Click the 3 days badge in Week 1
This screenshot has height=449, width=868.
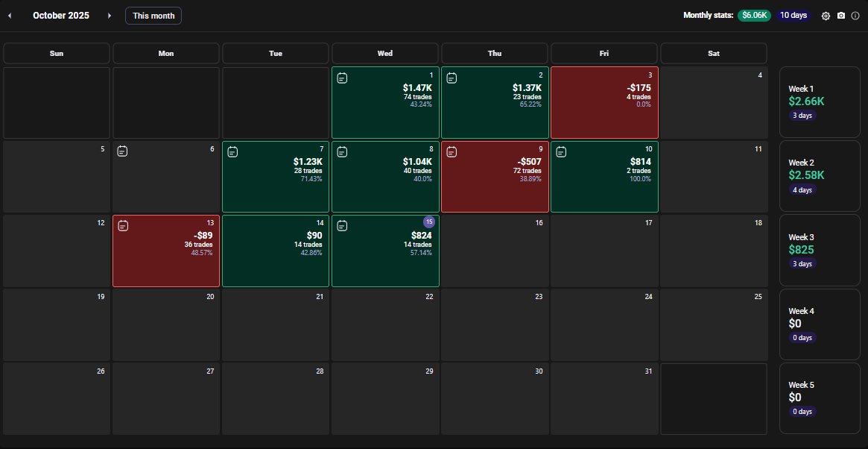(802, 116)
